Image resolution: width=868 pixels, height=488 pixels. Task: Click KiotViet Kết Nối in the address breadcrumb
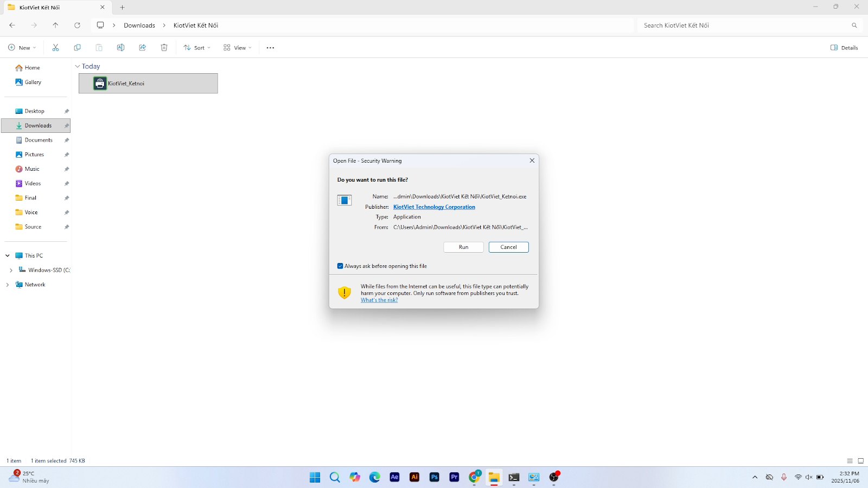196,25
